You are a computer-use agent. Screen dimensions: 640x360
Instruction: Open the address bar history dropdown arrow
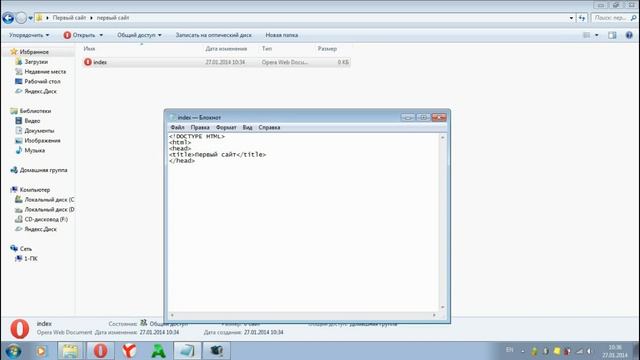tap(571, 18)
